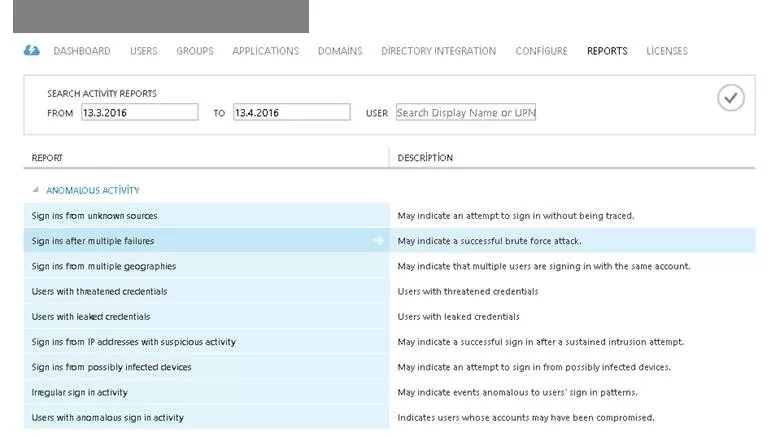Open the Dashboard tab
Image resolution: width=780 pixels, height=437 pixels.
[82, 51]
